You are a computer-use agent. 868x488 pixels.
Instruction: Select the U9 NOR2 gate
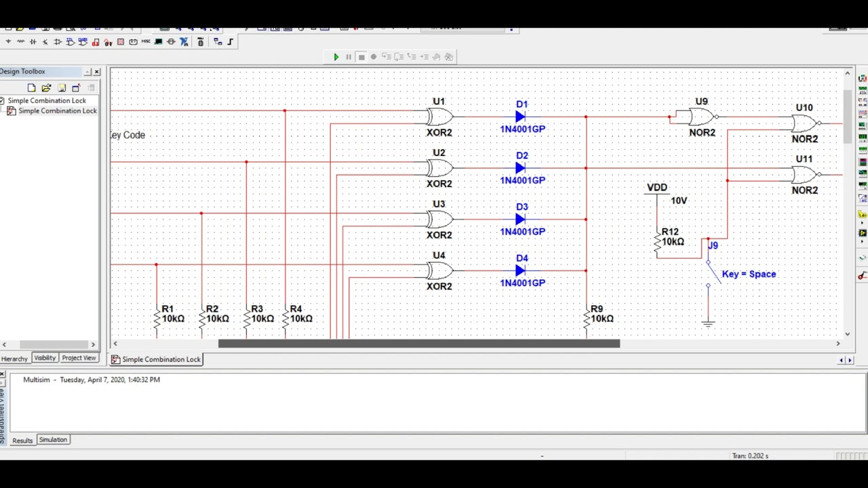tap(702, 117)
